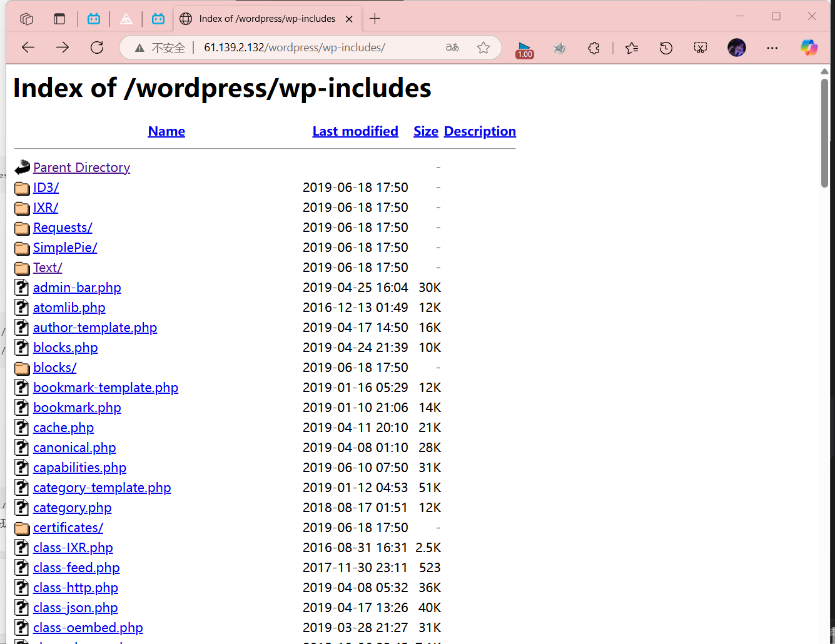Open the settings and more ellipsis menu
Screen dimensions: 835x644
click(x=772, y=48)
